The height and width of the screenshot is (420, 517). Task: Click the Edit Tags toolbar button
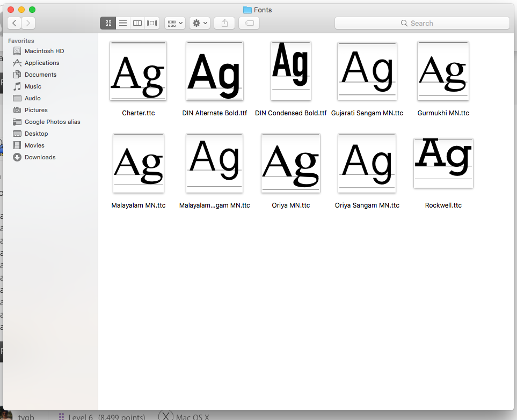[x=249, y=23]
